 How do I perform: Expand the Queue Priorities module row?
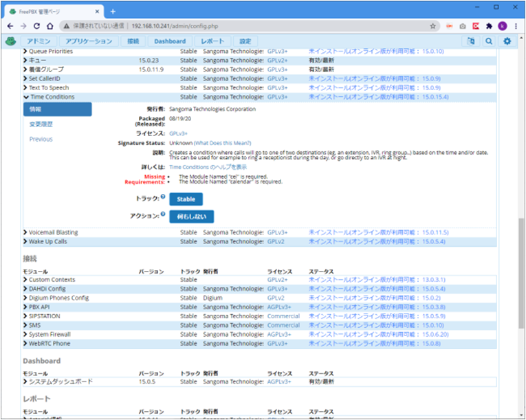click(260, 52)
